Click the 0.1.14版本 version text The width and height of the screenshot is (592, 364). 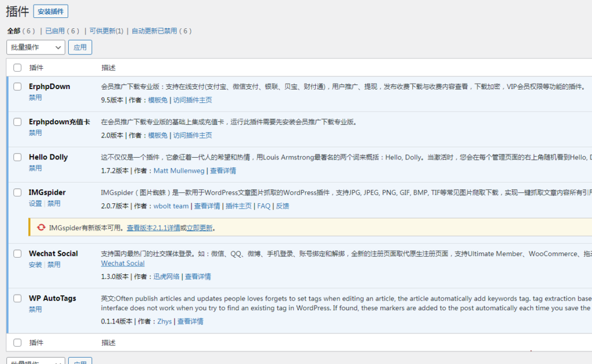coord(117,321)
